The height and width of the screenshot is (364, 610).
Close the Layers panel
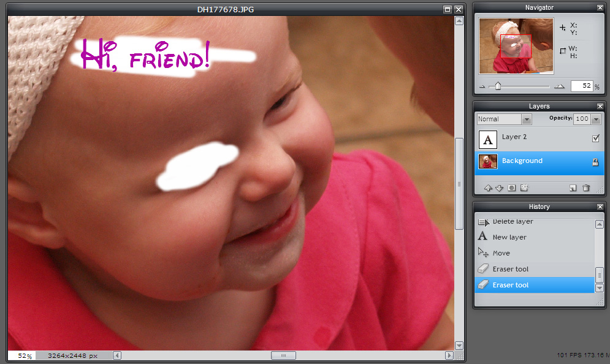(600, 106)
